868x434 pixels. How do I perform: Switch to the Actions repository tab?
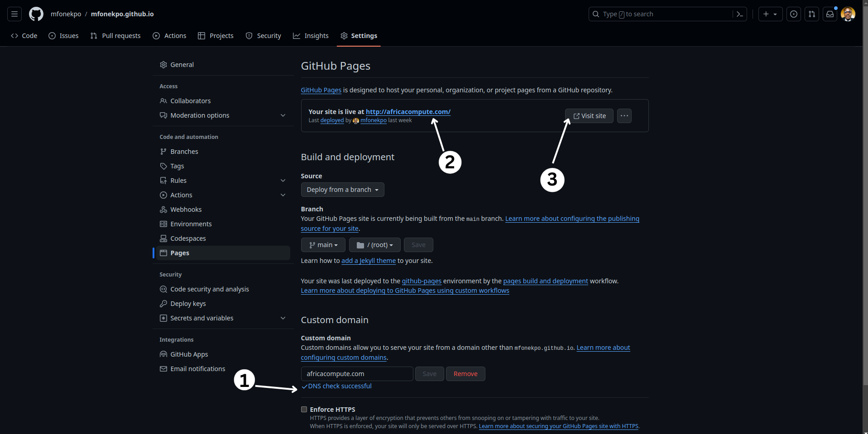pyautogui.click(x=169, y=36)
